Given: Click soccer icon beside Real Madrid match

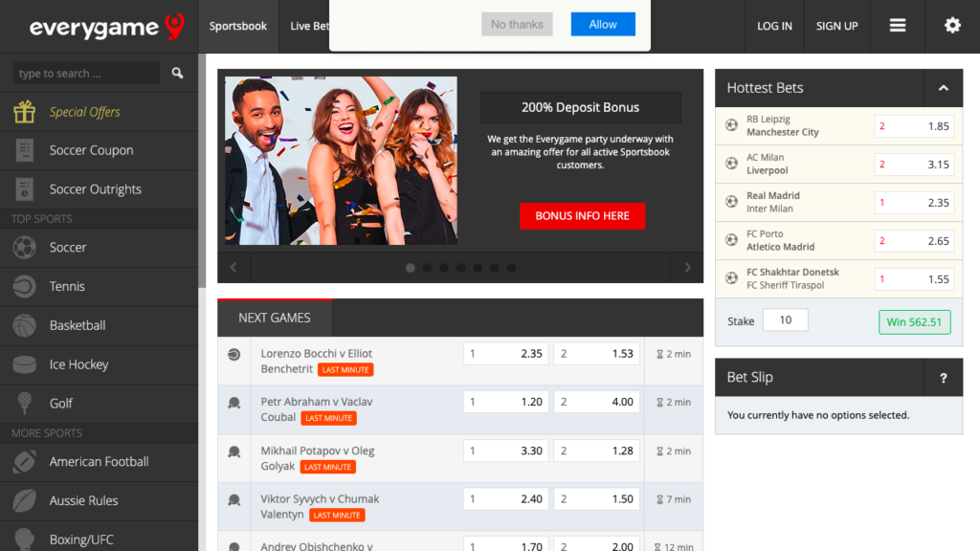Looking at the screenshot, I should [731, 202].
